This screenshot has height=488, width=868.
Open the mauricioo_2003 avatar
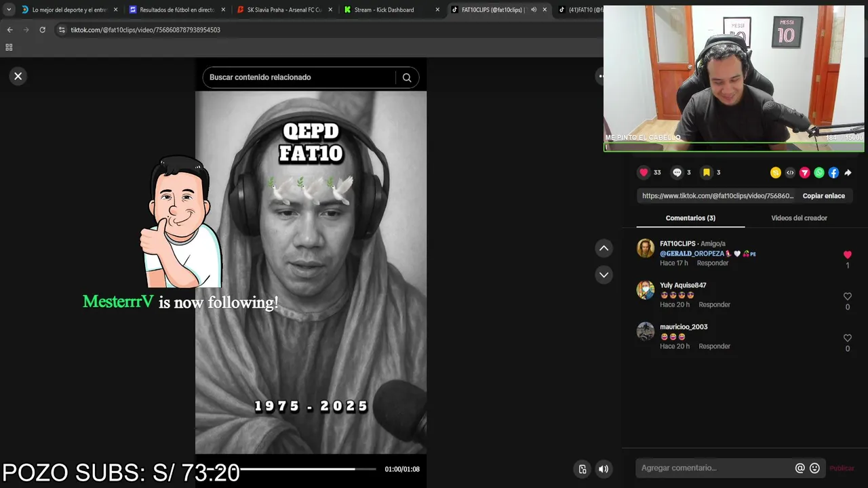click(646, 331)
